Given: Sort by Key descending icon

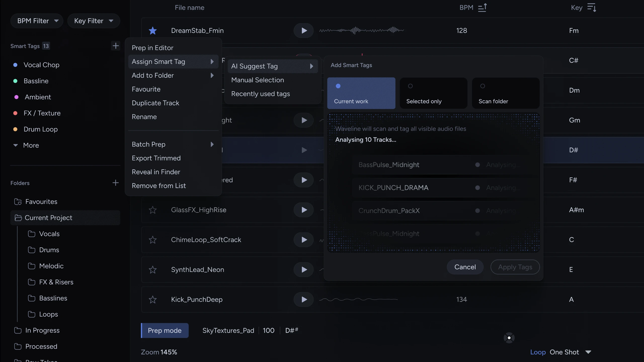Looking at the screenshot, I should click(x=592, y=8).
